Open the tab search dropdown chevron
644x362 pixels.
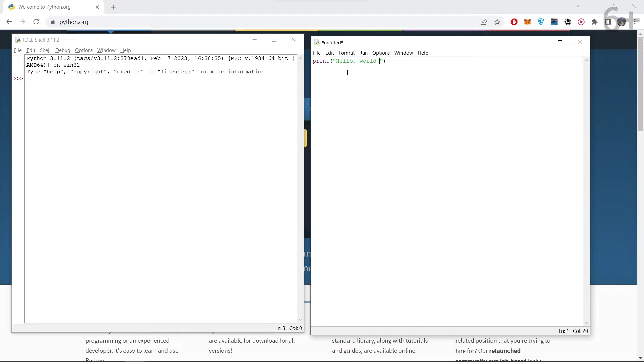tap(577, 6)
